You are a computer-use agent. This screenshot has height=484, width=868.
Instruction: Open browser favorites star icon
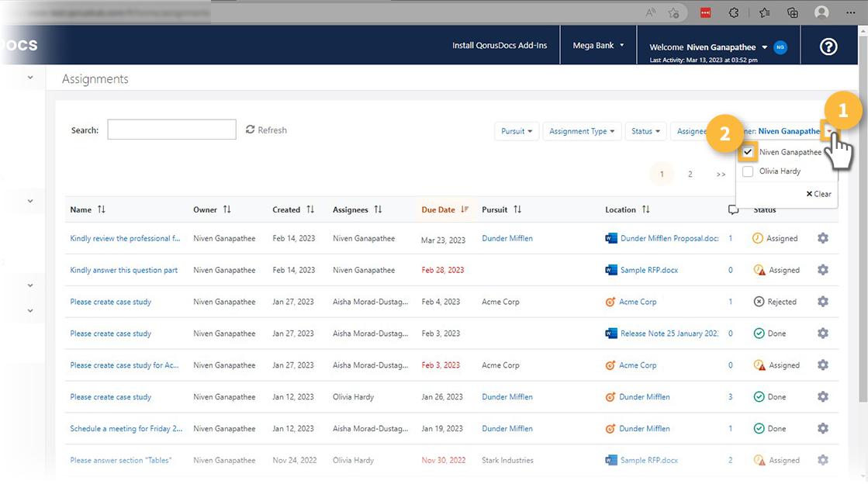pyautogui.click(x=765, y=12)
